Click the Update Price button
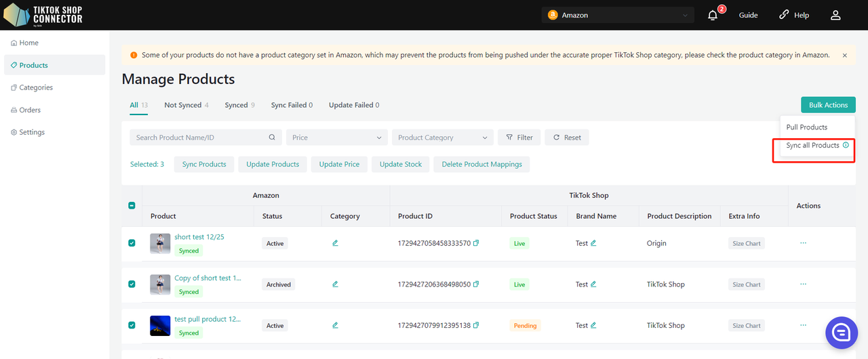This screenshot has height=359, width=868. click(339, 164)
